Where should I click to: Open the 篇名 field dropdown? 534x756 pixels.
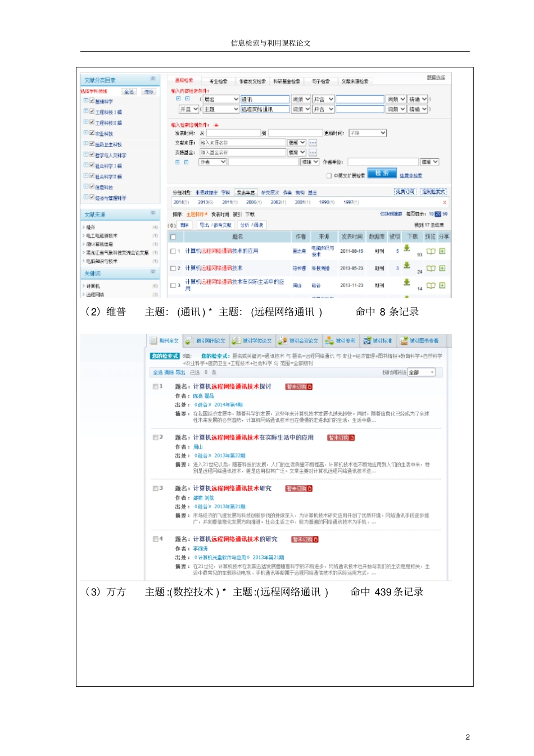pyautogui.click(x=221, y=99)
